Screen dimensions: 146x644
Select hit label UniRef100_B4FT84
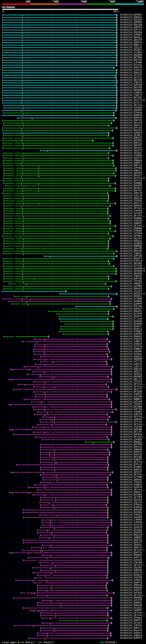[x=131, y=409]
